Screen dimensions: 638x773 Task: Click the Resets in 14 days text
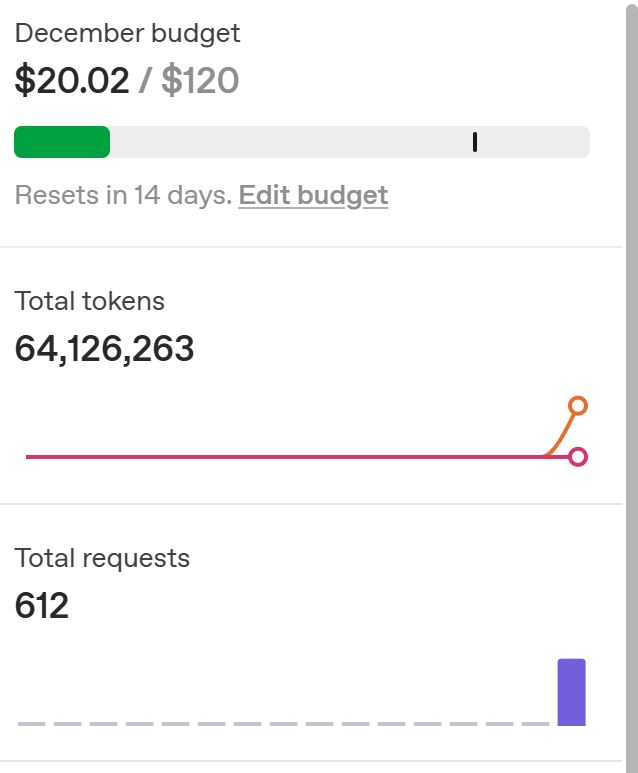click(x=122, y=195)
